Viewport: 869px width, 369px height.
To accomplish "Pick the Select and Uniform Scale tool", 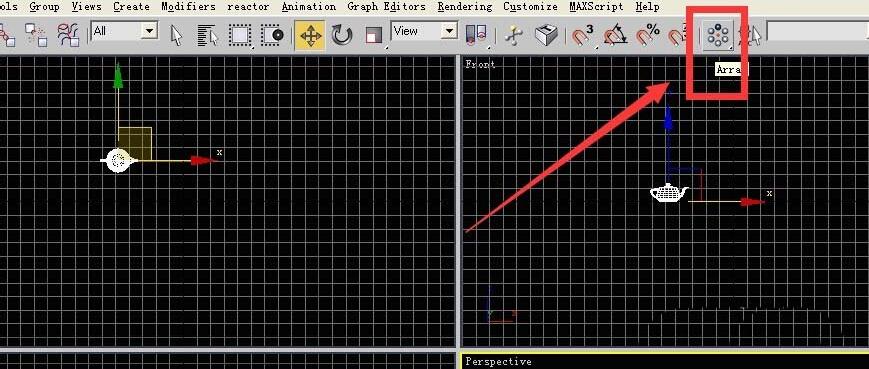I will tap(374, 36).
